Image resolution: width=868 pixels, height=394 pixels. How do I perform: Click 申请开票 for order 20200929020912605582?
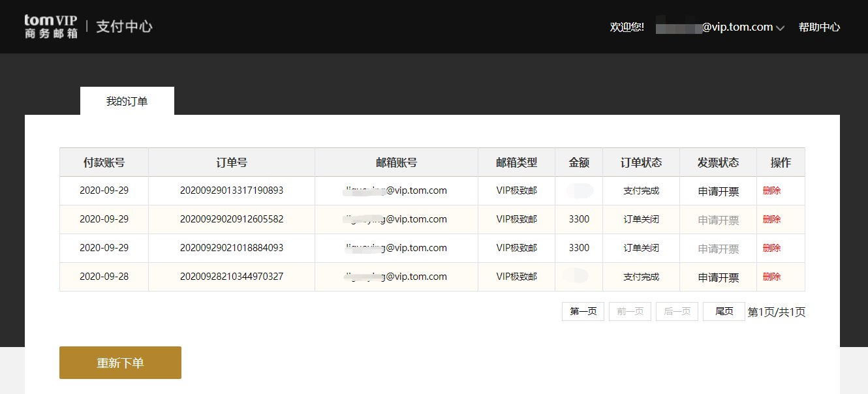point(718,220)
